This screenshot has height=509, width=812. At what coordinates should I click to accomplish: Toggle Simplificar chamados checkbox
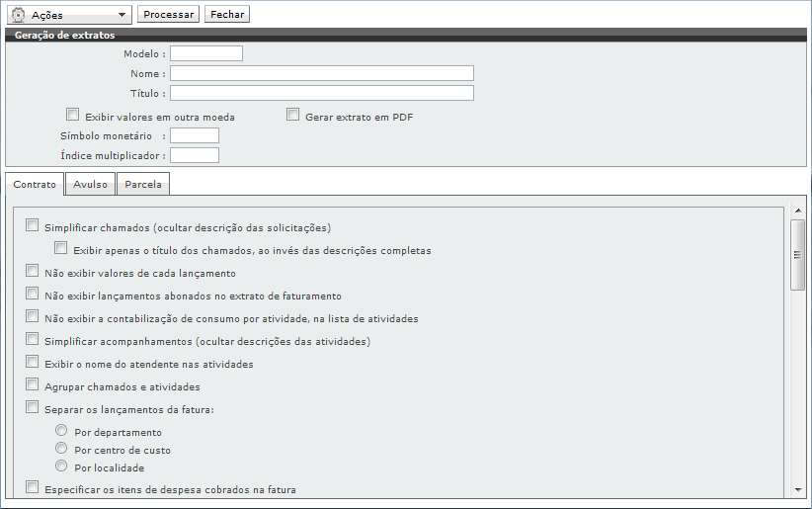tap(33, 225)
